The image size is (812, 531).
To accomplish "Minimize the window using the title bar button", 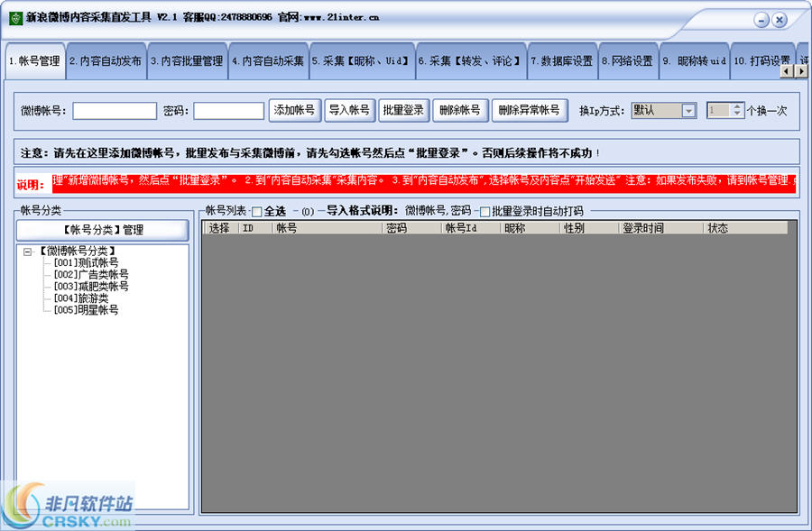I will 762,19.
